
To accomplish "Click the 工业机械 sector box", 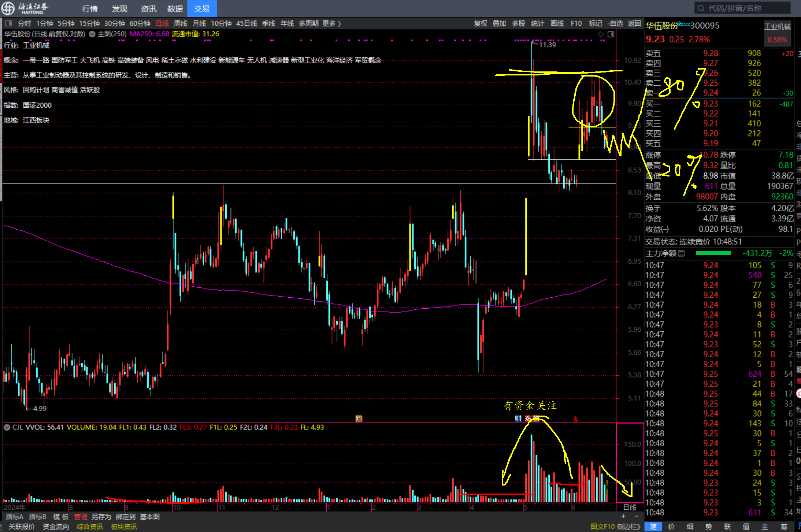I will 777,33.
